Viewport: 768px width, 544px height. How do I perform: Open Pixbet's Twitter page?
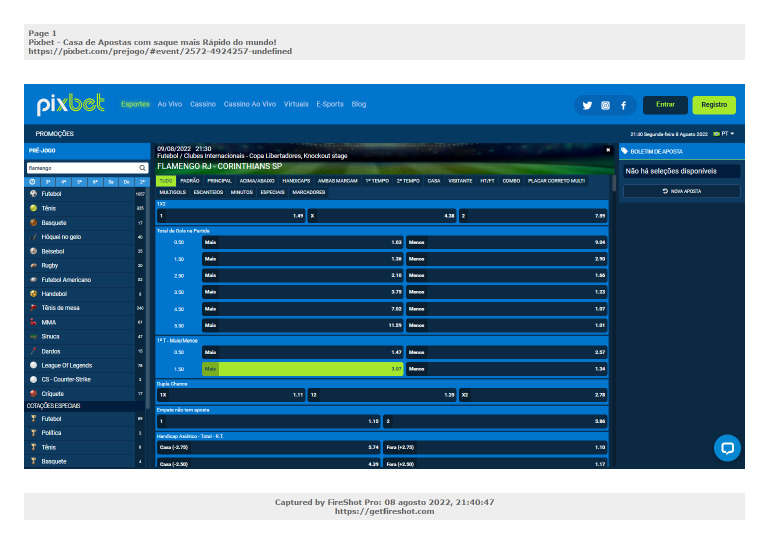point(587,105)
